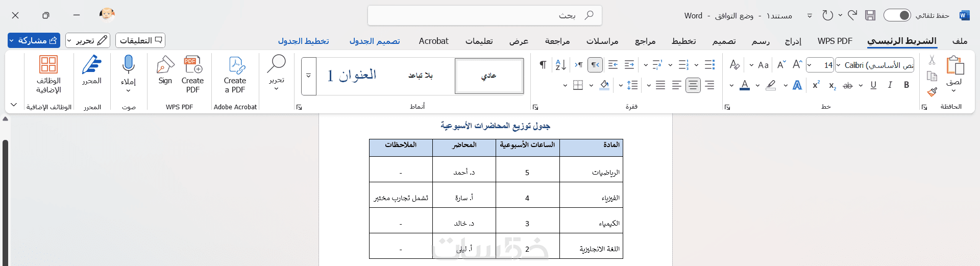Switch to the WPS PDF tab
This screenshot has width=980, height=266.
[x=835, y=41]
